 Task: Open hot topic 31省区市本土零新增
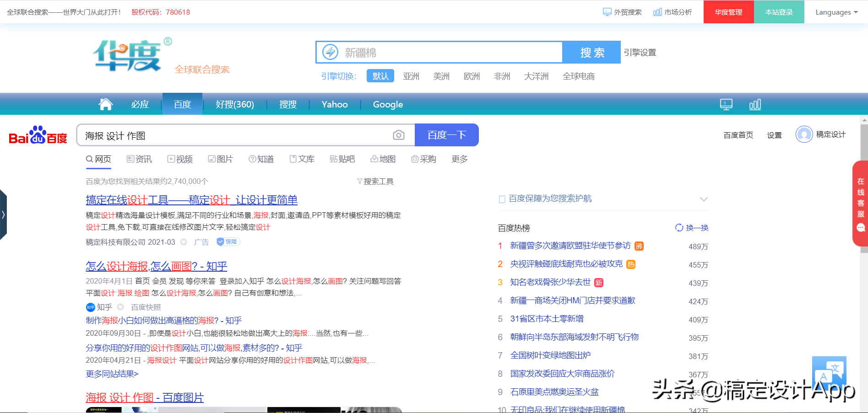(547, 319)
